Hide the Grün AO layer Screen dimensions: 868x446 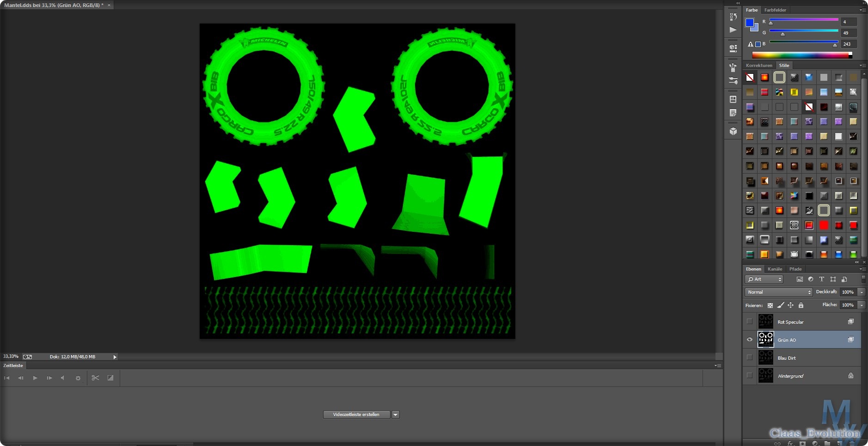750,340
